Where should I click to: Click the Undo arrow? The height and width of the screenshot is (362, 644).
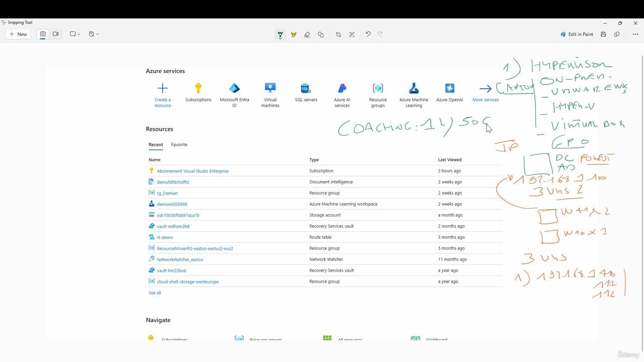[368, 34]
